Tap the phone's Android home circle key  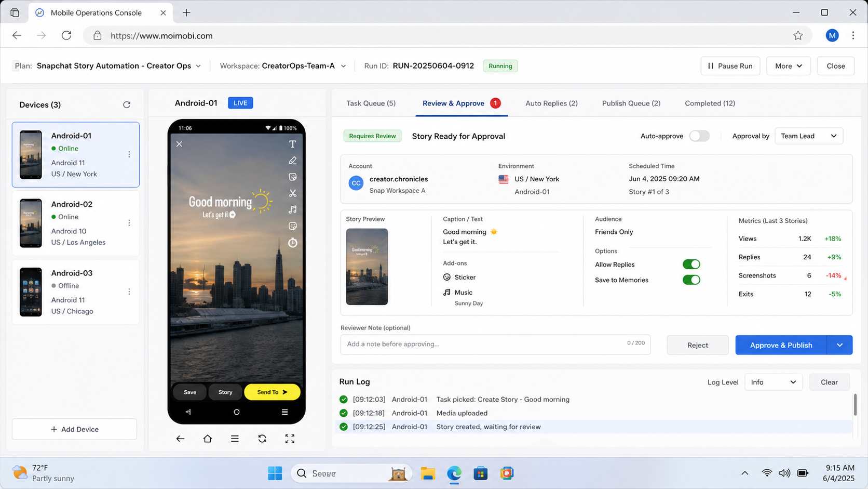click(237, 412)
